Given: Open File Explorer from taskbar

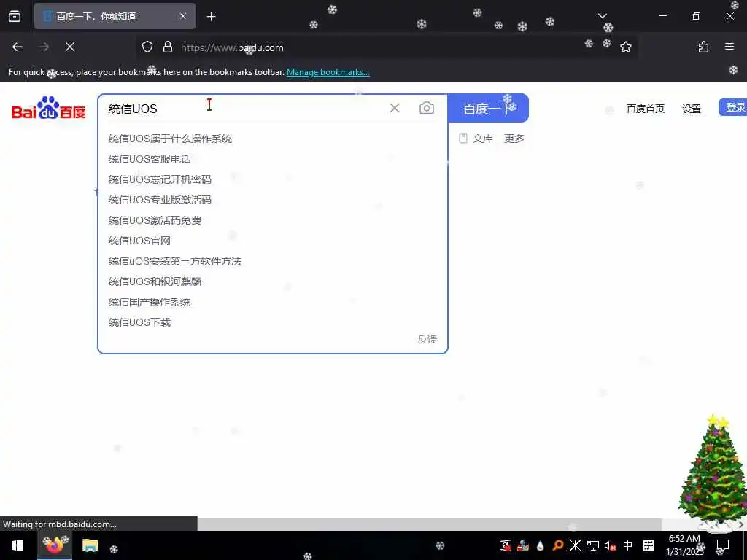Looking at the screenshot, I should pyautogui.click(x=90, y=545).
